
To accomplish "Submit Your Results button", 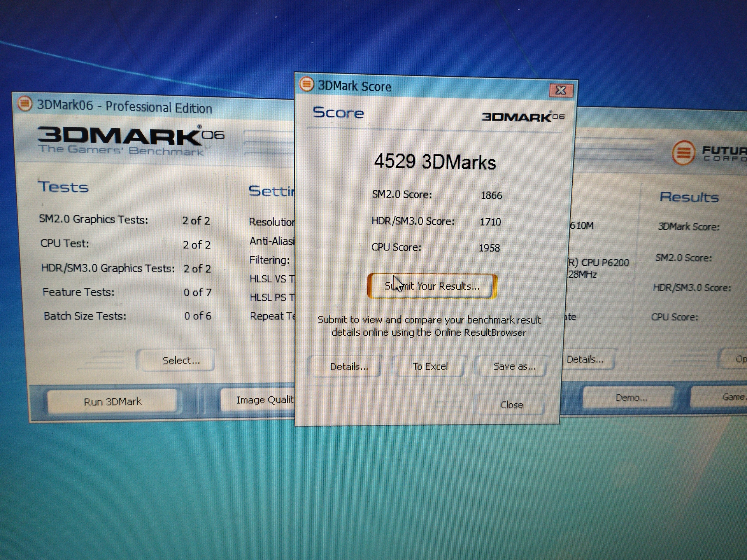I will [432, 286].
